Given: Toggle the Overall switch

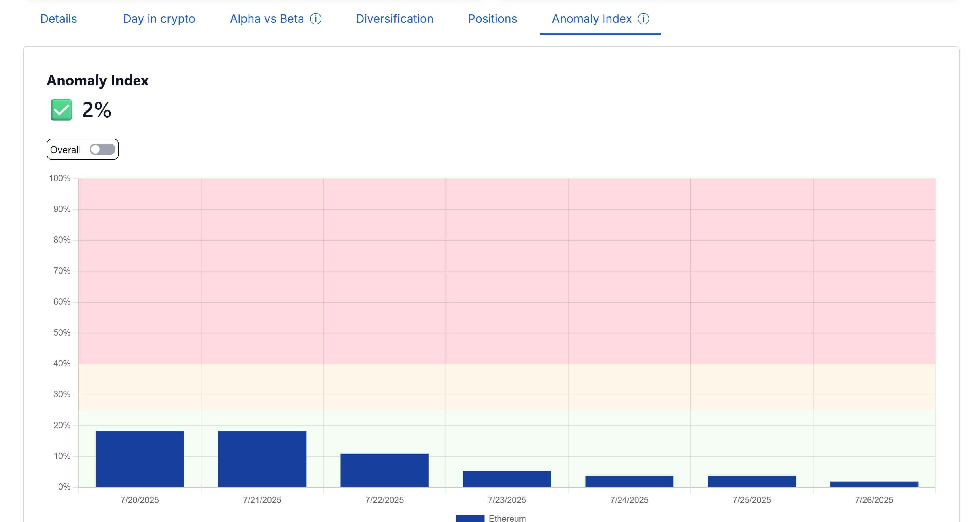Looking at the screenshot, I should click(x=102, y=149).
